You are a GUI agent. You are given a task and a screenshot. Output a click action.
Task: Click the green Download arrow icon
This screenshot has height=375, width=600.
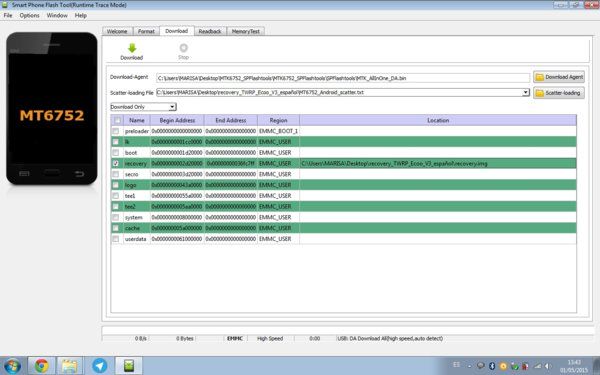coord(132,48)
